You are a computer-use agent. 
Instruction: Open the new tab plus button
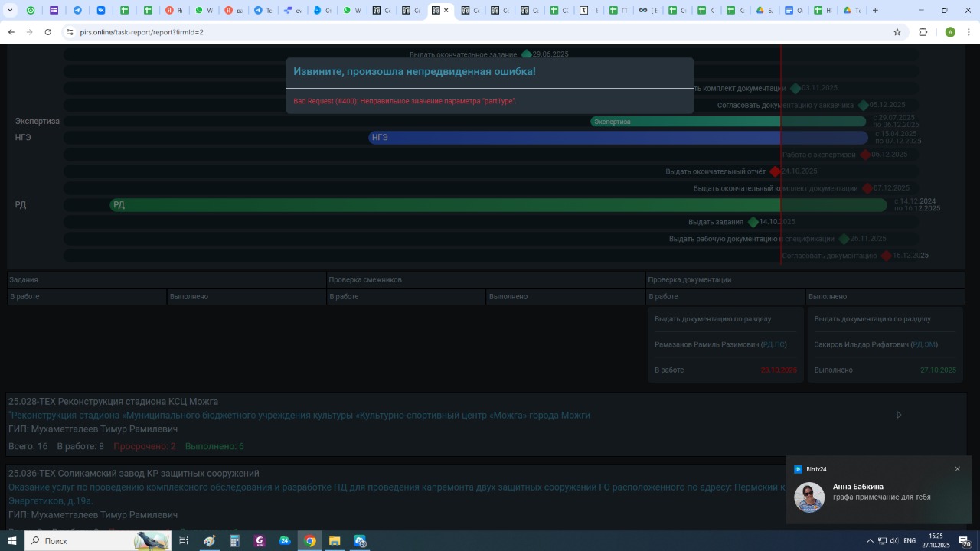pos(875,11)
